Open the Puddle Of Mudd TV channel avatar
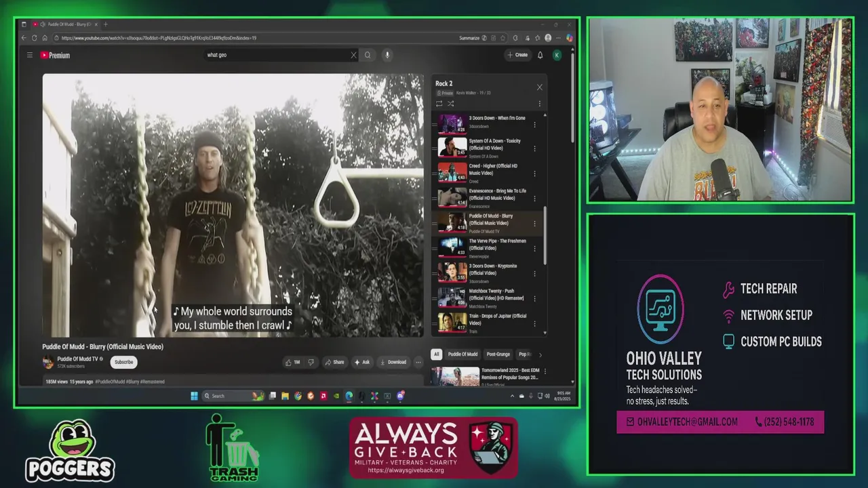 [x=48, y=362]
